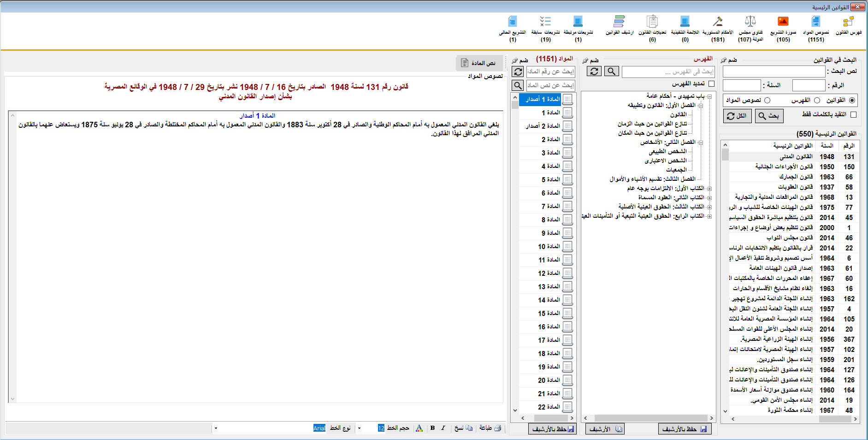Open the laws archive (ارشيف القوانين) icon
Viewport: 868px width, 440px height.
(620, 22)
